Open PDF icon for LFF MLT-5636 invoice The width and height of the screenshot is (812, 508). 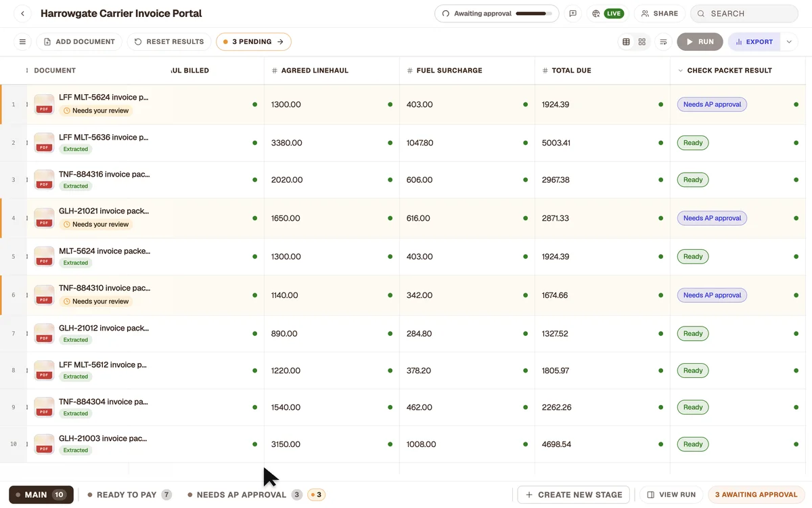44,143
